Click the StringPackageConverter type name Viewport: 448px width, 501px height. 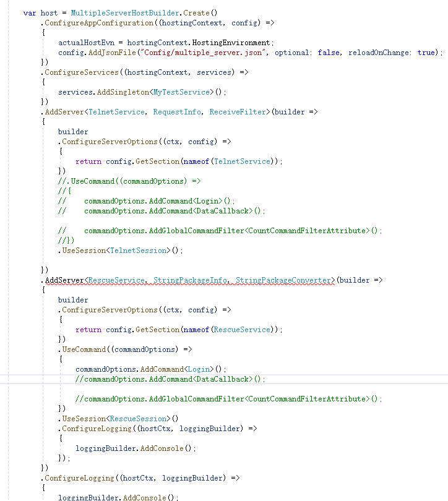tap(283, 281)
